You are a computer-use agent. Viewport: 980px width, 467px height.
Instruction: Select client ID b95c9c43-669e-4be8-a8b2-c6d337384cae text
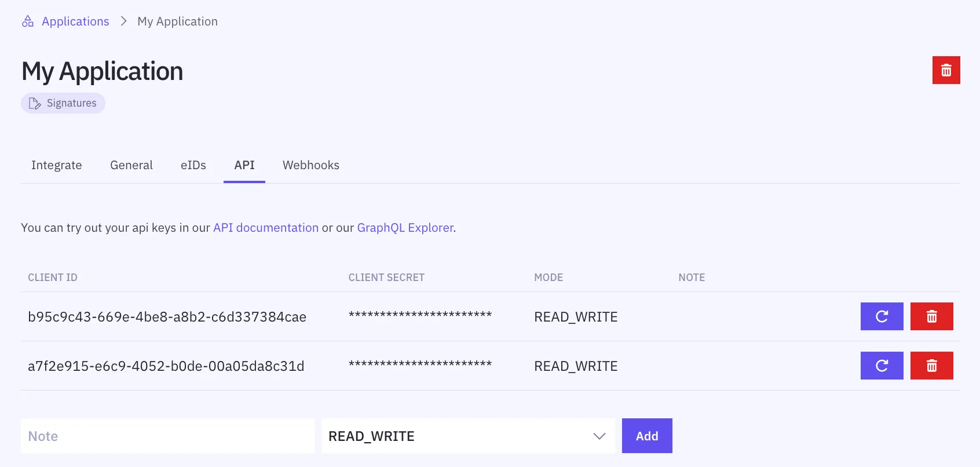167,317
